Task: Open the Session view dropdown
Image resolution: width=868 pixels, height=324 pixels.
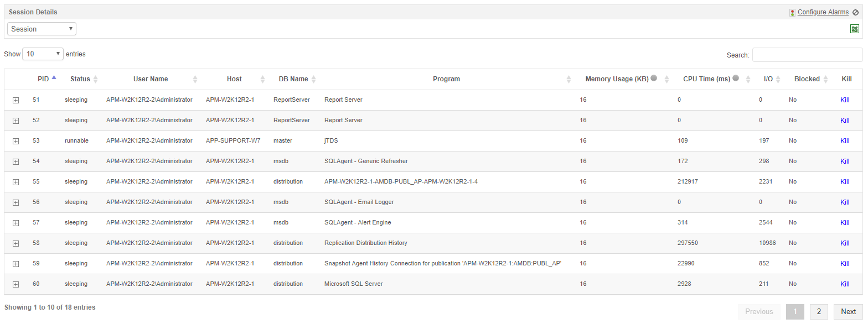Action: (x=42, y=29)
